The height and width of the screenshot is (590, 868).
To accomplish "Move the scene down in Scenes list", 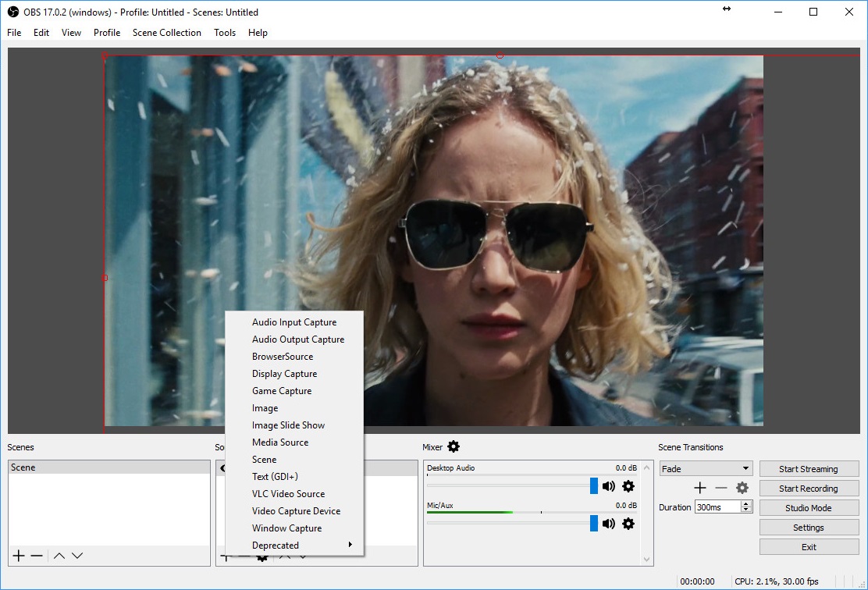I will (x=77, y=556).
